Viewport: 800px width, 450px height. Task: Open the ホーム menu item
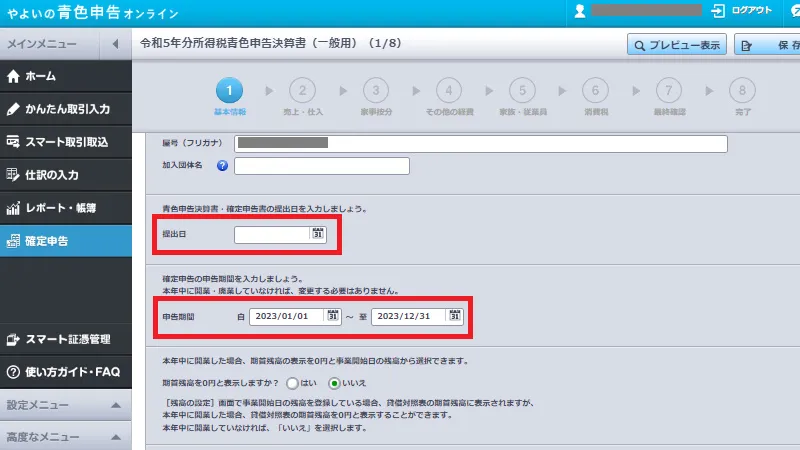66,76
